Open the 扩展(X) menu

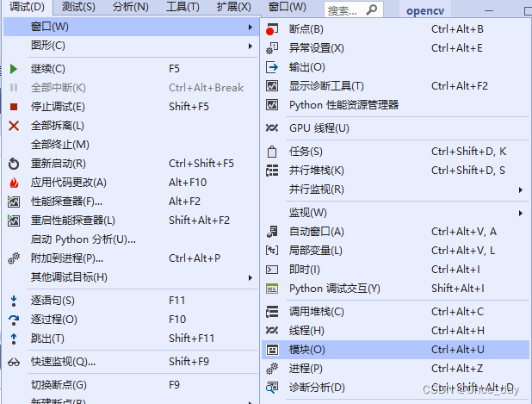pyautogui.click(x=234, y=7)
